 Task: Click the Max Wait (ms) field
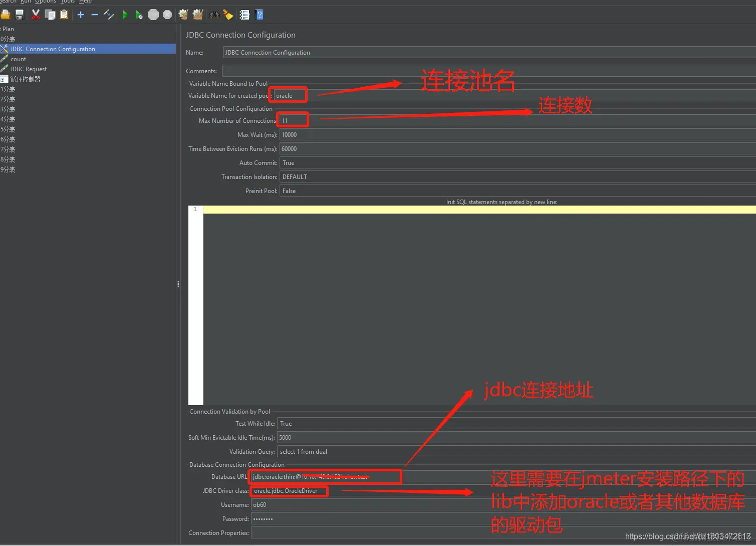tap(518, 135)
